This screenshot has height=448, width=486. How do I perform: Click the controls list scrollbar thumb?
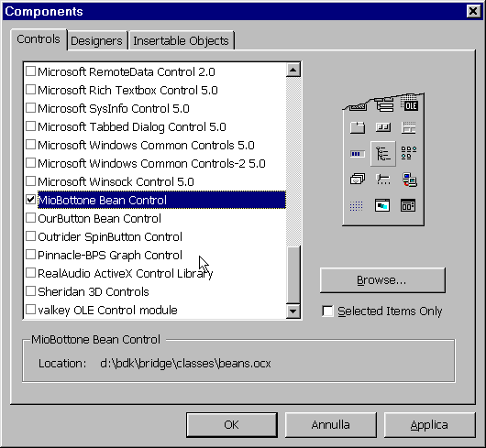coord(293,275)
